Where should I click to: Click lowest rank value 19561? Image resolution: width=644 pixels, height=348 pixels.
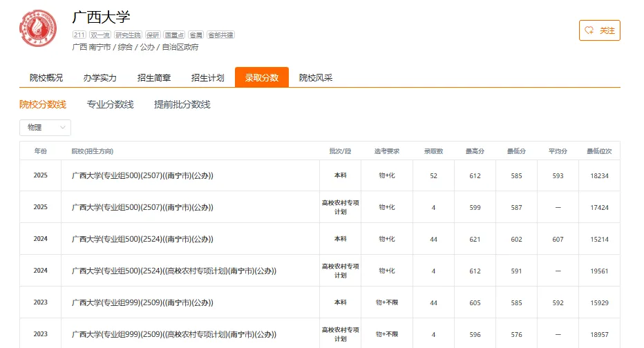(x=599, y=271)
